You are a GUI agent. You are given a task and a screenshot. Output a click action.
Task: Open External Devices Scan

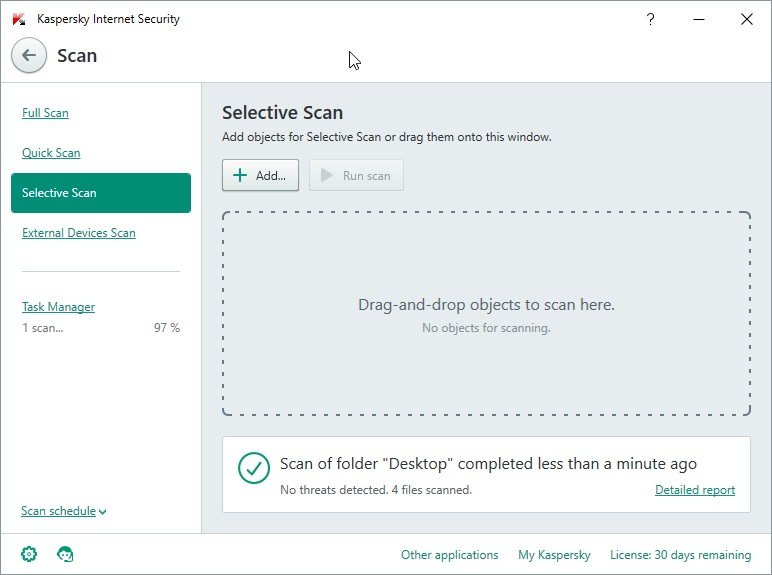[79, 232]
